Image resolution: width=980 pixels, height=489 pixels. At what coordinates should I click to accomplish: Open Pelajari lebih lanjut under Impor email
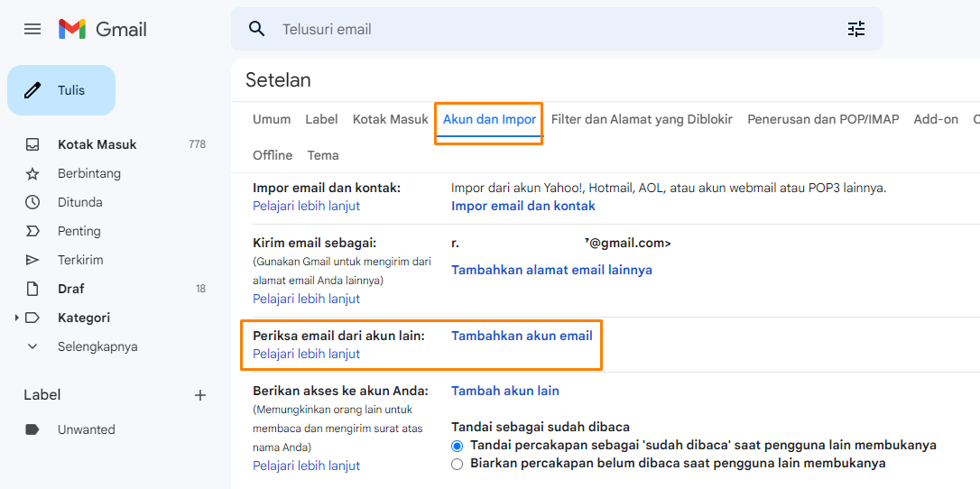(306, 206)
